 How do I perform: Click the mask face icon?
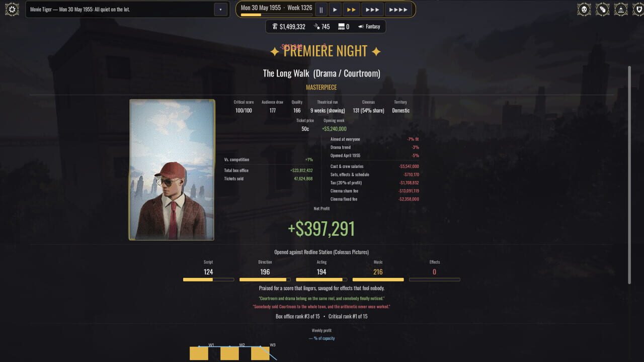pyautogui.click(x=584, y=9)
